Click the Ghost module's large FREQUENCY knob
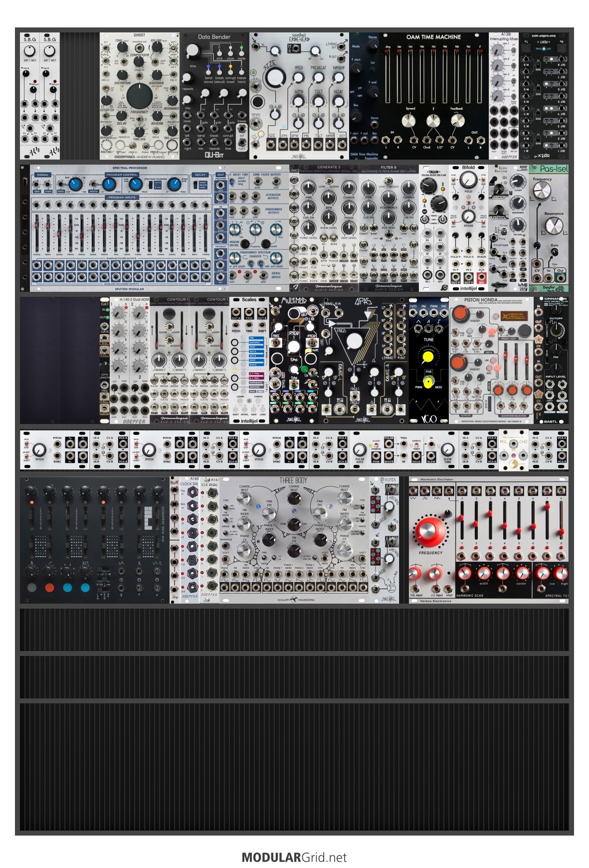This screenshot has height=868, width=589. click(x=139, y=96)
